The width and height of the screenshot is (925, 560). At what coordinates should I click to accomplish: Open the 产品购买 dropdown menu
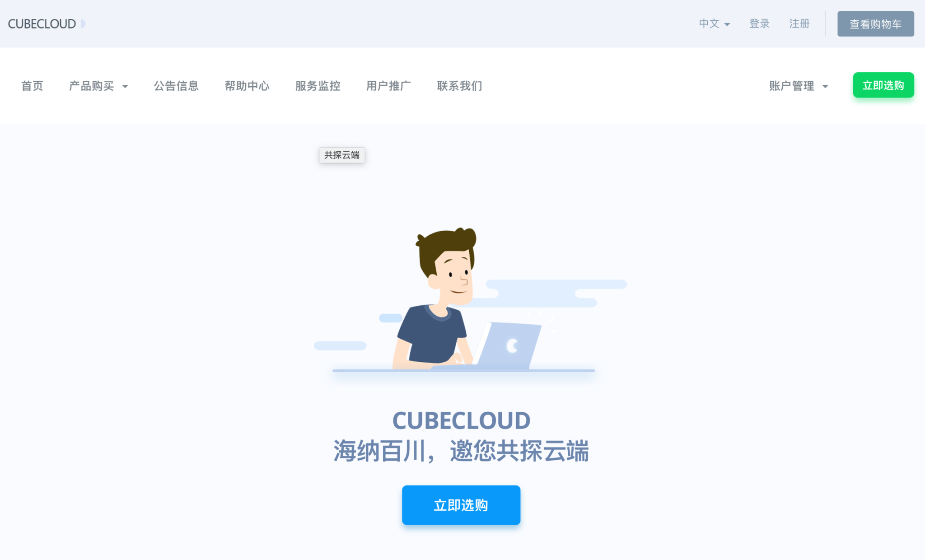98,86
